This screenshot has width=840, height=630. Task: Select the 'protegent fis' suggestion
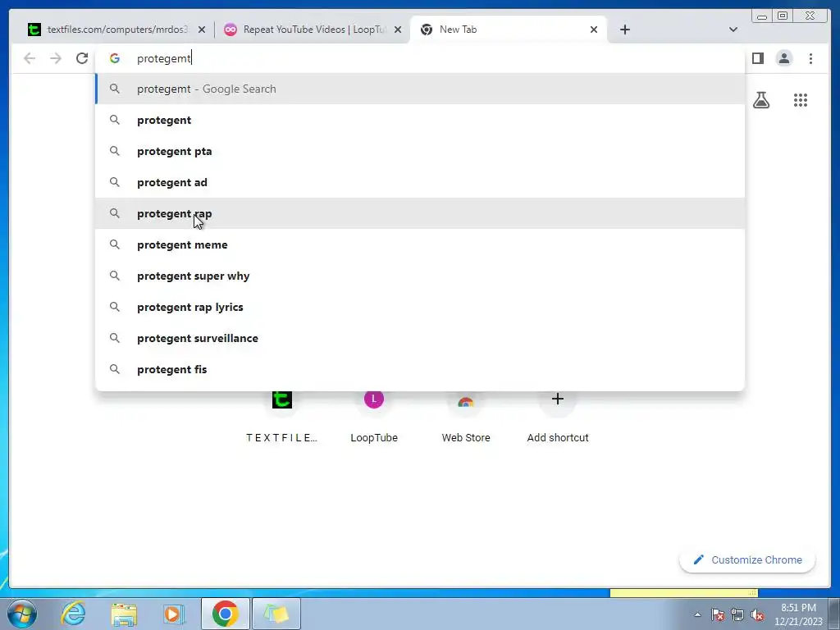(x=420, y=369)
